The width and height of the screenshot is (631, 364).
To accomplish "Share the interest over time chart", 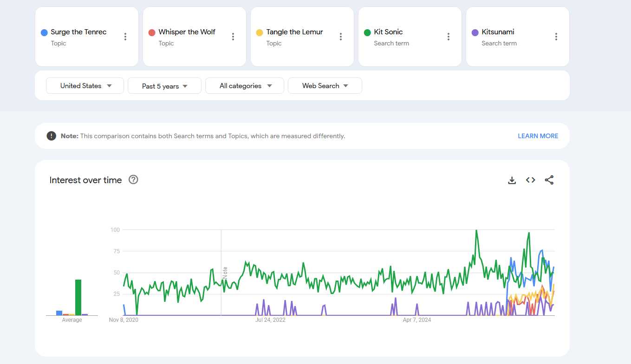I will pyautogui.click(x=549, y=180).
